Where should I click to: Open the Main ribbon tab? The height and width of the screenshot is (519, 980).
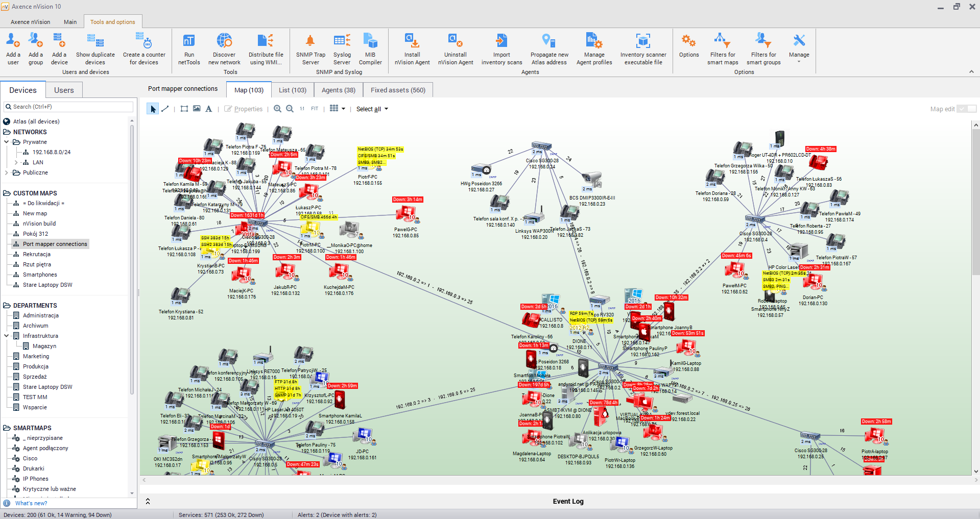pos(70,22)
